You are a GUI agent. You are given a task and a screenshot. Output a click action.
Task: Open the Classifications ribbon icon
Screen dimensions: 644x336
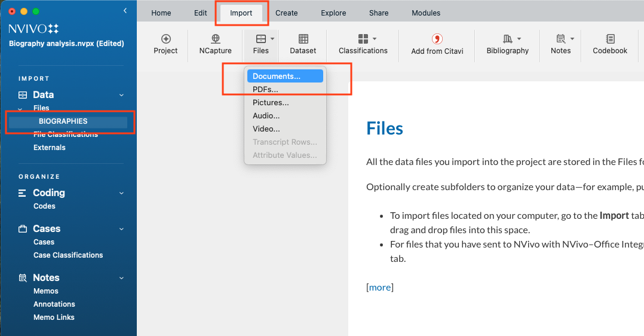(363, 39)
